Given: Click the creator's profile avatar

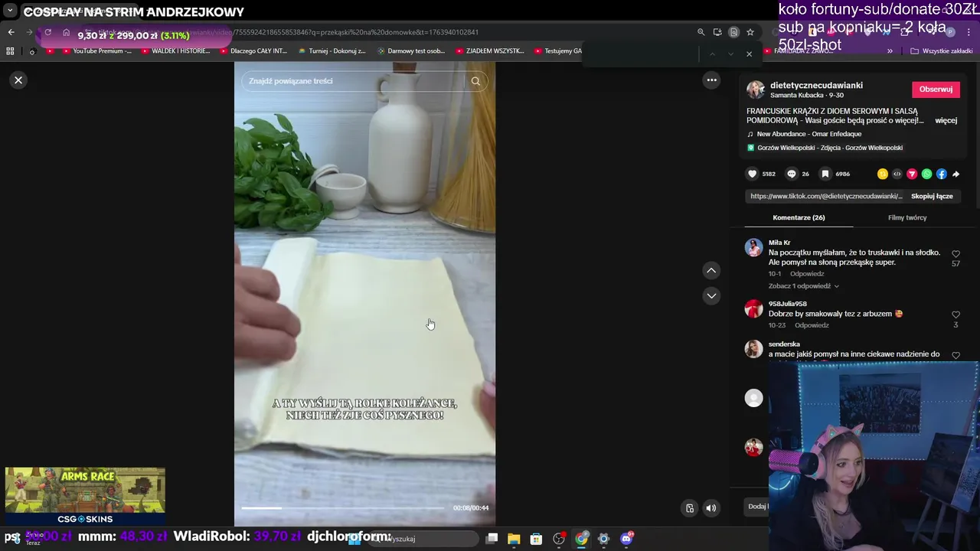Looking at the screenshot, I should click(x=756, y=90).
